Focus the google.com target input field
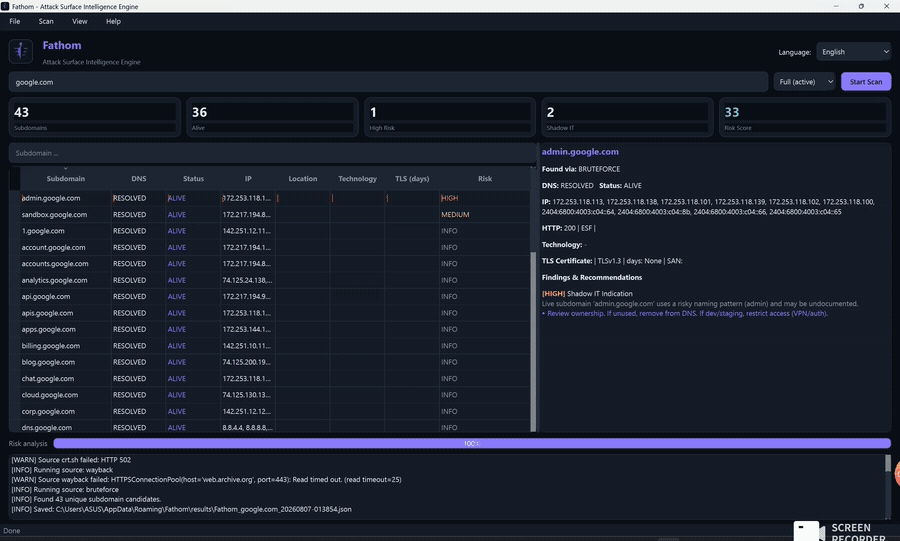The width and height of the screenshot is (900, 541). click(388, 82)
